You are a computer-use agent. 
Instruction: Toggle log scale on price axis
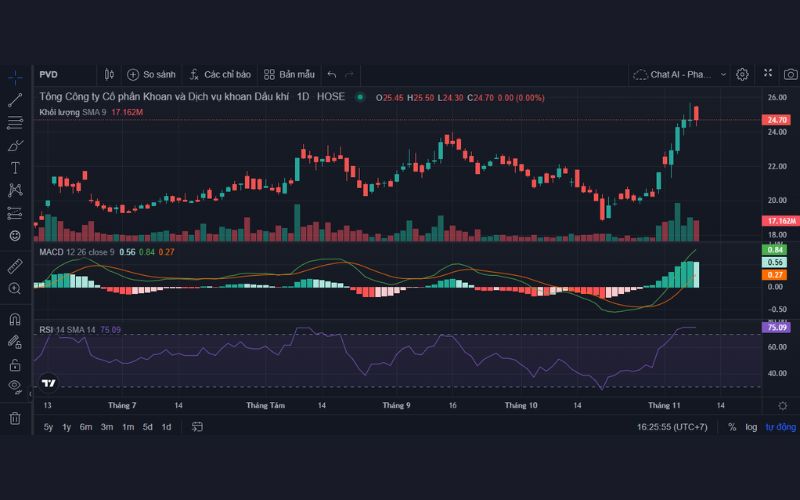point(751,427)
